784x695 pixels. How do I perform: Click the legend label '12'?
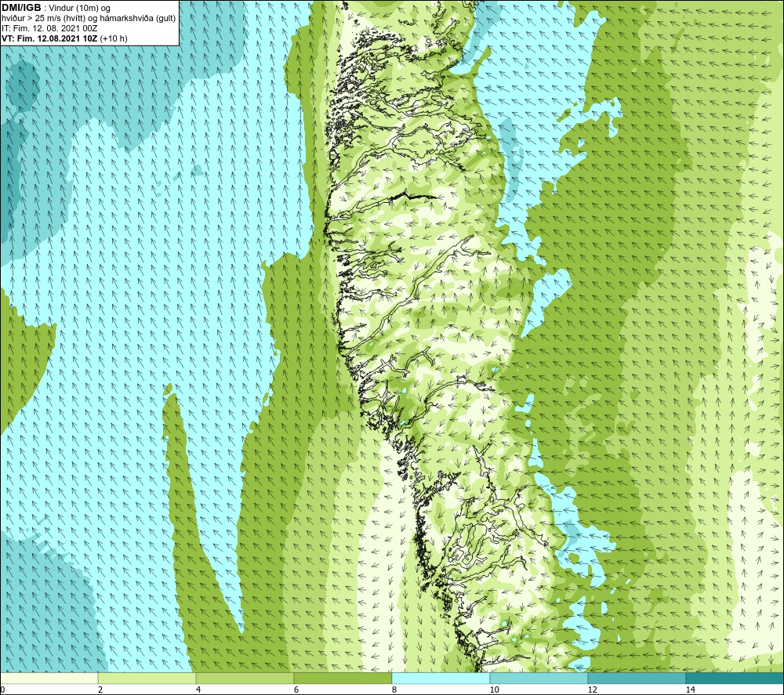tap(592, 690)
